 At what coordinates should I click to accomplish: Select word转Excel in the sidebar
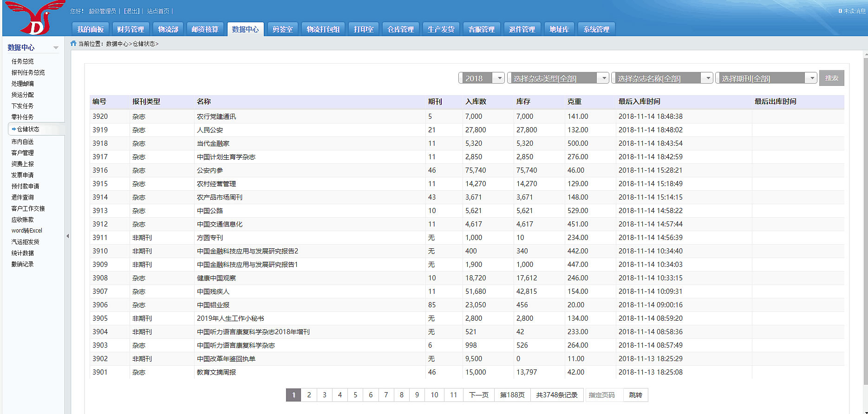click(27, 231)
